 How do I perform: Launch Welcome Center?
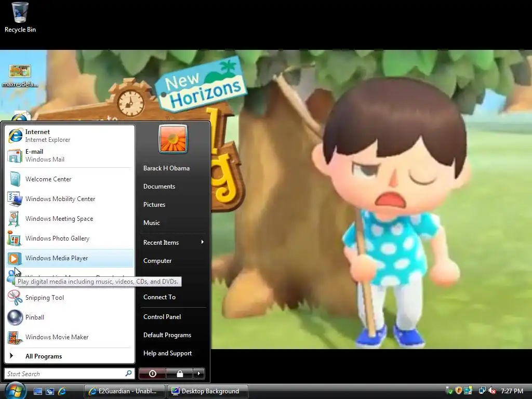tap(70, 179)
